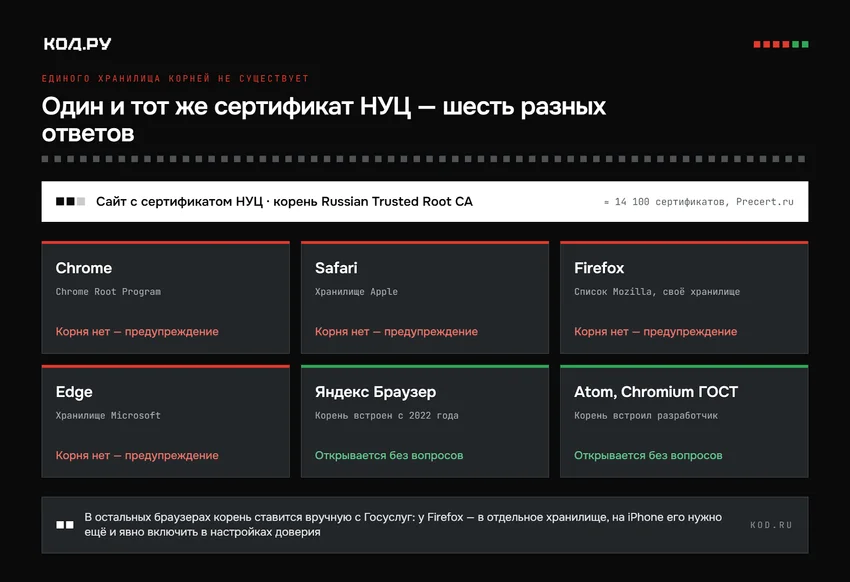This screenshot has height=582, width=850.
Task: Click the three-square icon in white banner
Action: pos(70,202)
